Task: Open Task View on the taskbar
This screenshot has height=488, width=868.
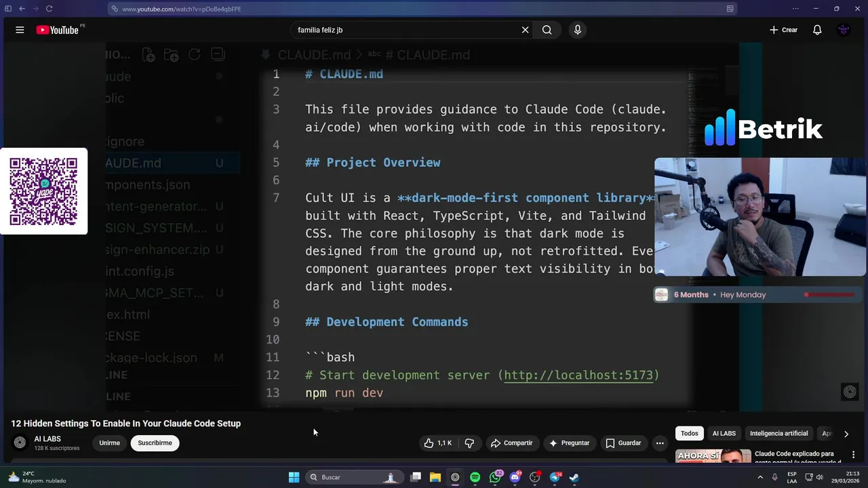Action: click(416, 477)
